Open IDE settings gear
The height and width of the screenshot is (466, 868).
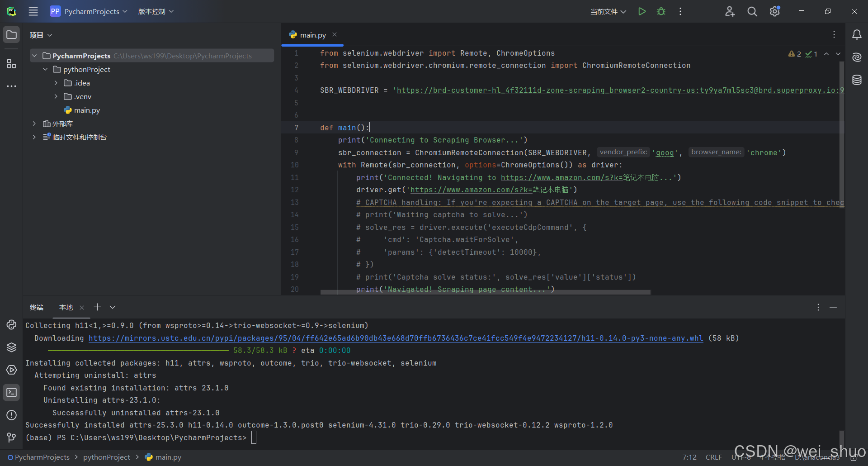[x=775, y=11]
